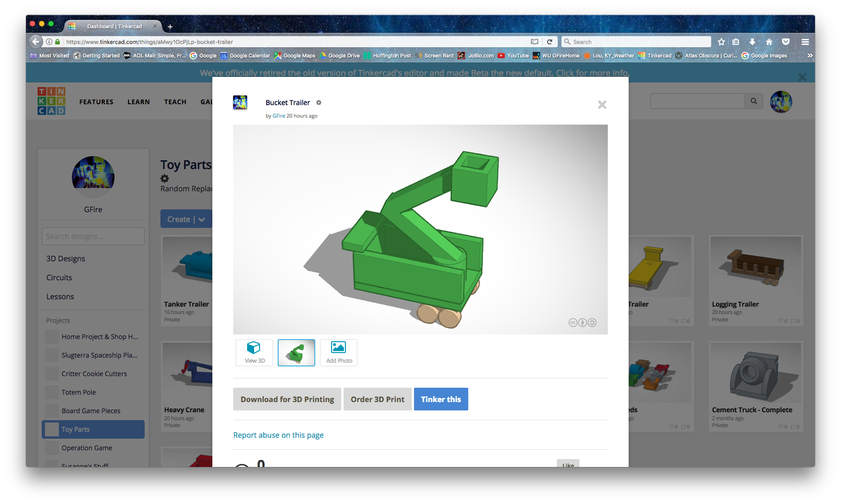Click Report abuse on this page
Image resolution: width=841 pixels, height=504 pixels.
tap(278, 435)
